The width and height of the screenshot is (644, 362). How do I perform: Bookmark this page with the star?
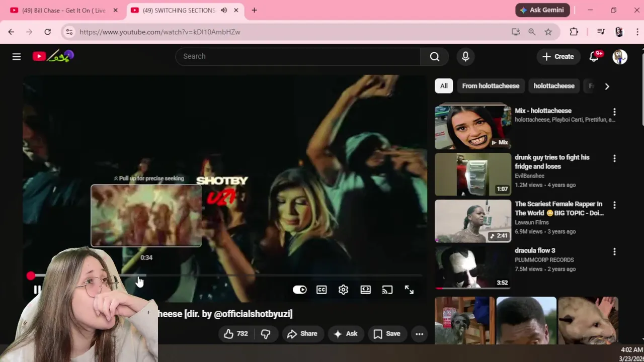(x=548, y=32)
